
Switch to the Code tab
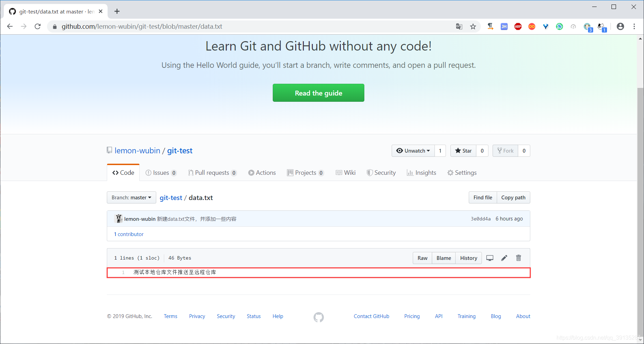[x=123, y=173]
